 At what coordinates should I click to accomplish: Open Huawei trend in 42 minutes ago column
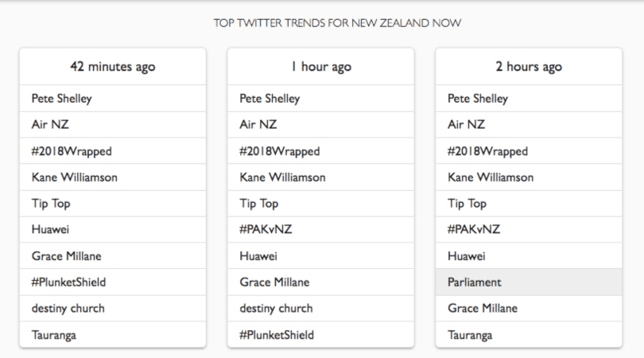coord(51,230)
